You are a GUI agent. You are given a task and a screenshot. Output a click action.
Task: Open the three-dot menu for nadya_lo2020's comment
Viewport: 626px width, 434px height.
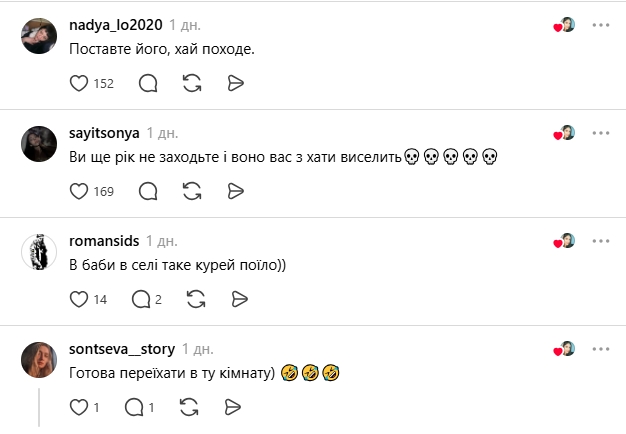tap(601, 25)
